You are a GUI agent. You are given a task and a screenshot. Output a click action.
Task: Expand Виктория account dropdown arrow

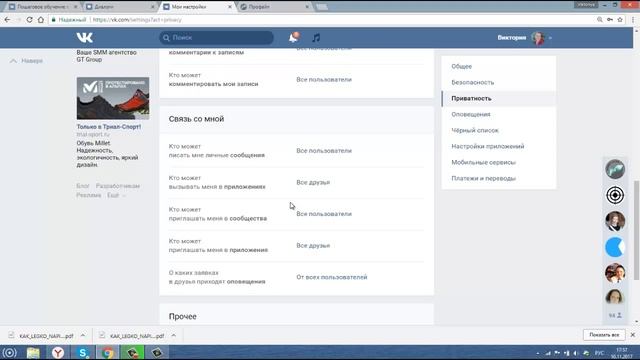pyautogui.click(x=550, y=38)
